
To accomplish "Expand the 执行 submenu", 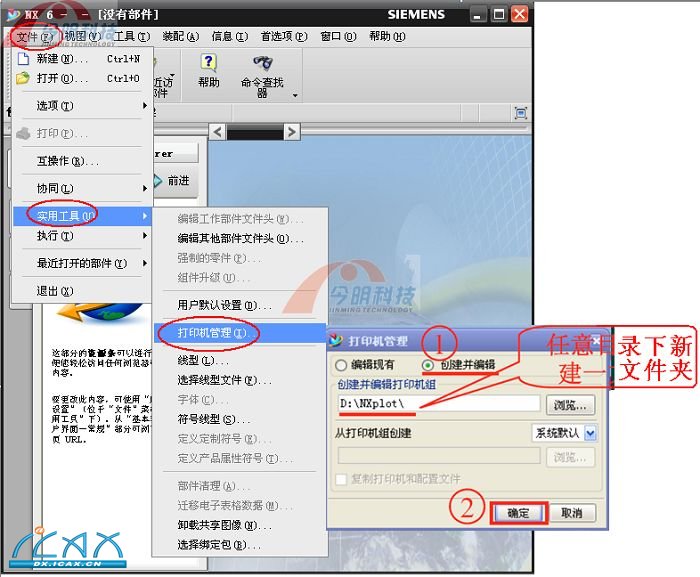I will 83,235.
